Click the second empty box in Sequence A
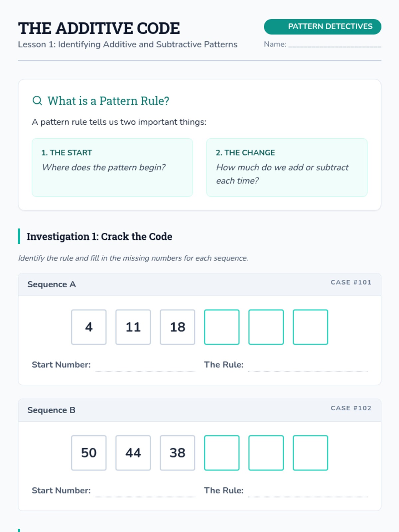 [266, 327]
